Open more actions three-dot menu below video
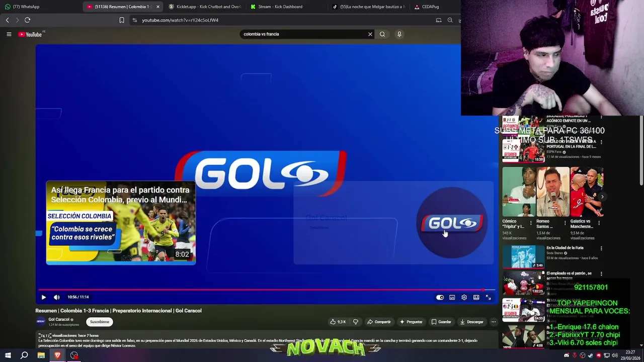This screenshot has width=644, height=362. coord(494,322)
